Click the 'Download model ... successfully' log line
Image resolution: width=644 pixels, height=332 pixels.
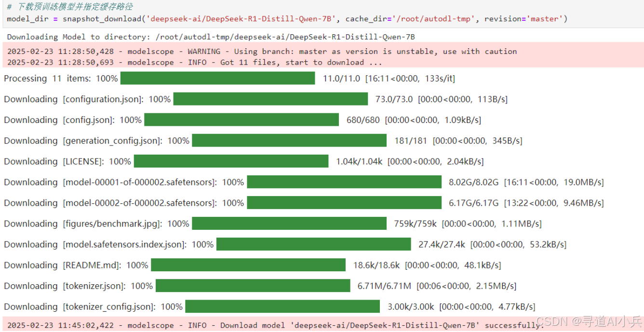pyautogui.click(x=275, y=325)
